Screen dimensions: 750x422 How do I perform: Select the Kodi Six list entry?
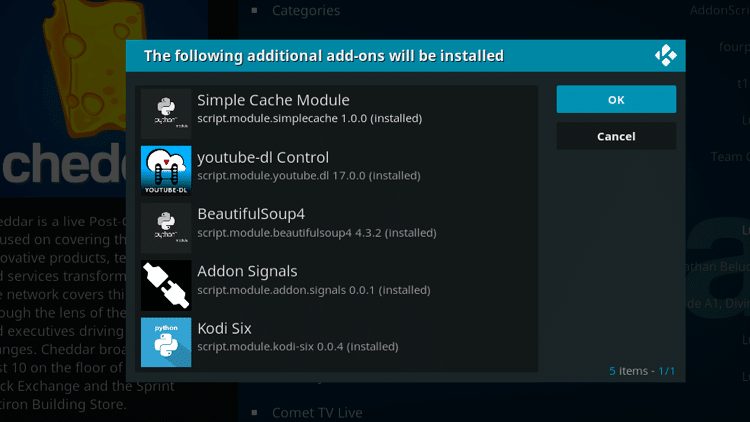[337, 342]
